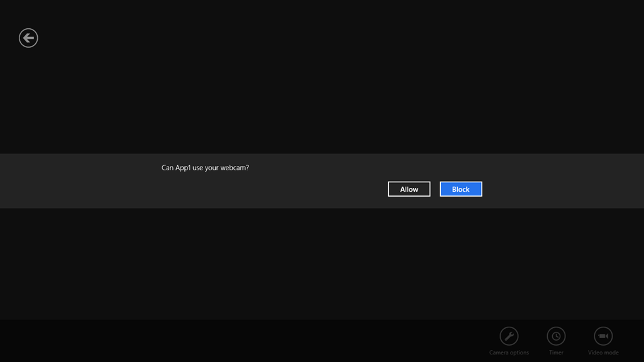
Task: Open Camera options wrench icon
Action: coord(509,336)
